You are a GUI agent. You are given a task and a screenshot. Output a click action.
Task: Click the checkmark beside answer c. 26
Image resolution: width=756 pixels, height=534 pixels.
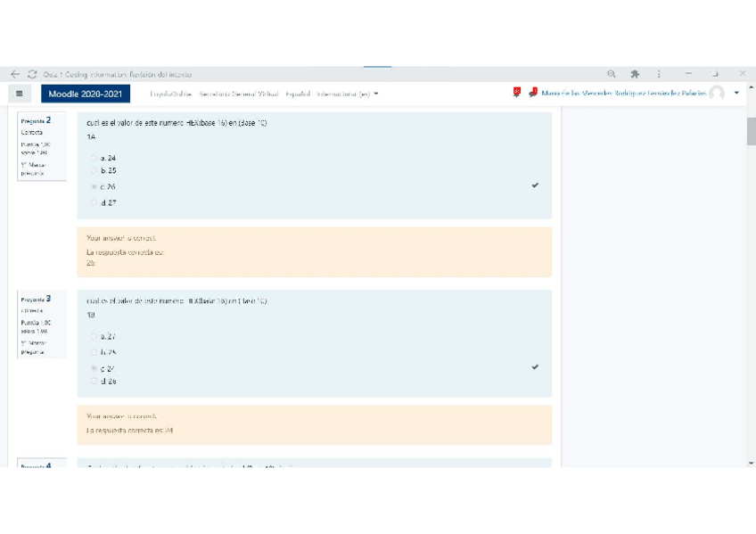[535, 185]
